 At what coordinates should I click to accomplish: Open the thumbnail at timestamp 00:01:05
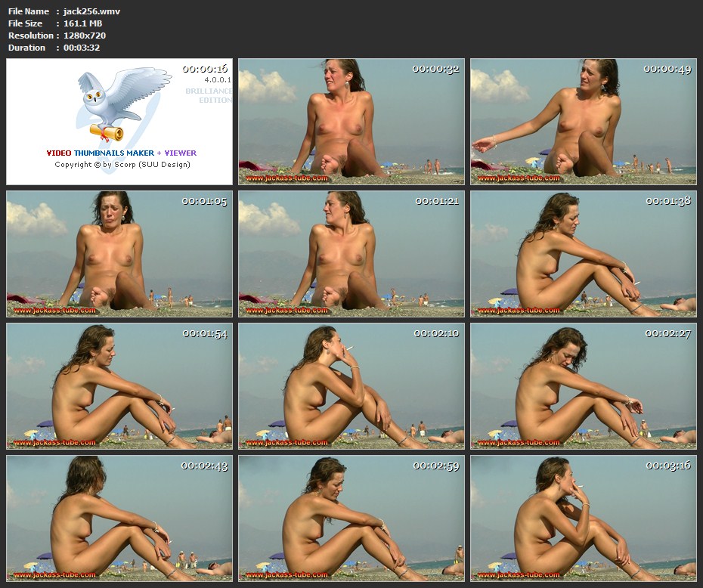119,254
